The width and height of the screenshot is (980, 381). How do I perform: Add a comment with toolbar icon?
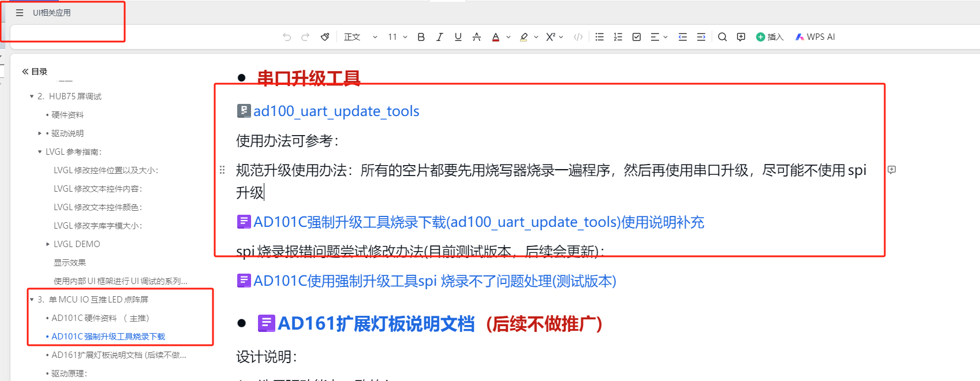(741, 37)
